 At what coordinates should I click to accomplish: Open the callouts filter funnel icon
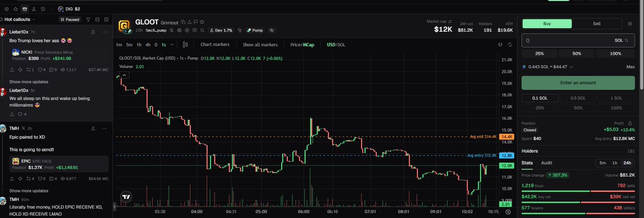(89, 19)
